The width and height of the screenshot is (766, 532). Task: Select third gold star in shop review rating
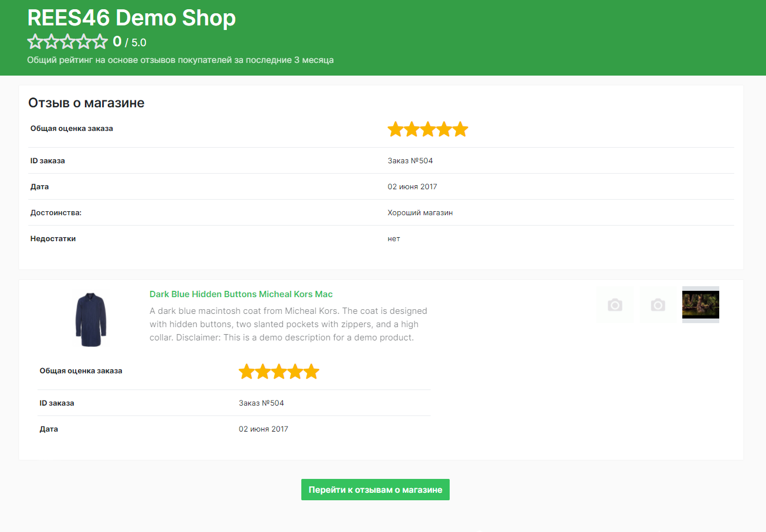[x=428, y=129]
